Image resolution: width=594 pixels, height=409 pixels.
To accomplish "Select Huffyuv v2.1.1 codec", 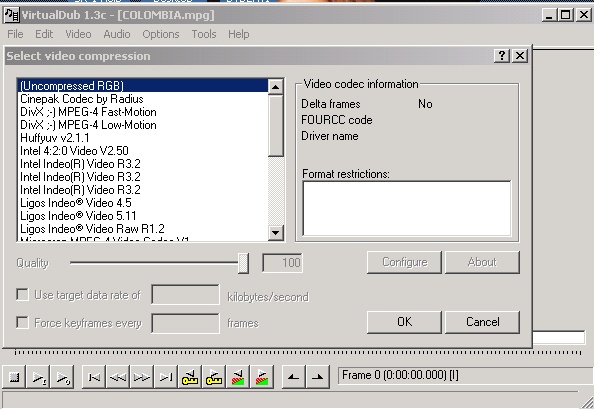I will click(143, 138).
